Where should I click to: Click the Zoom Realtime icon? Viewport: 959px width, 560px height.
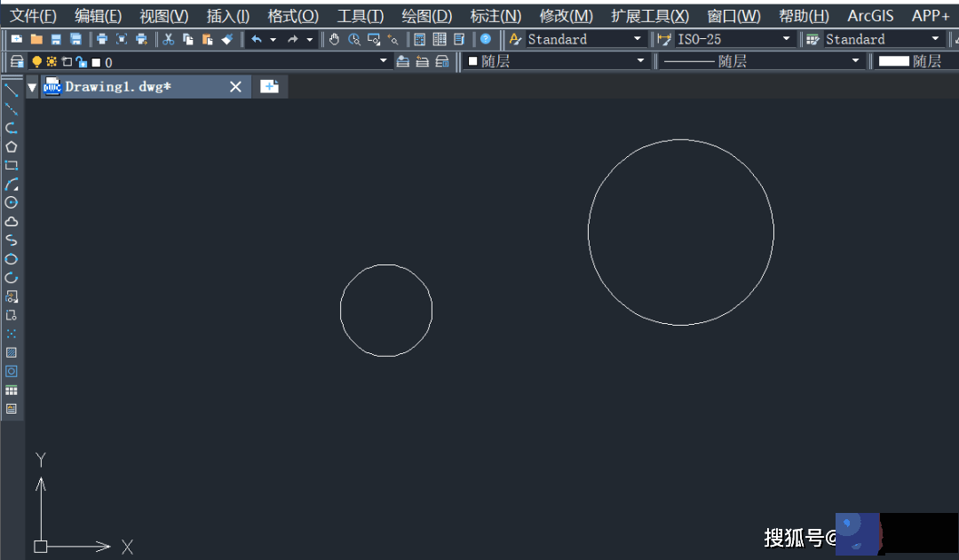[353, 39]
